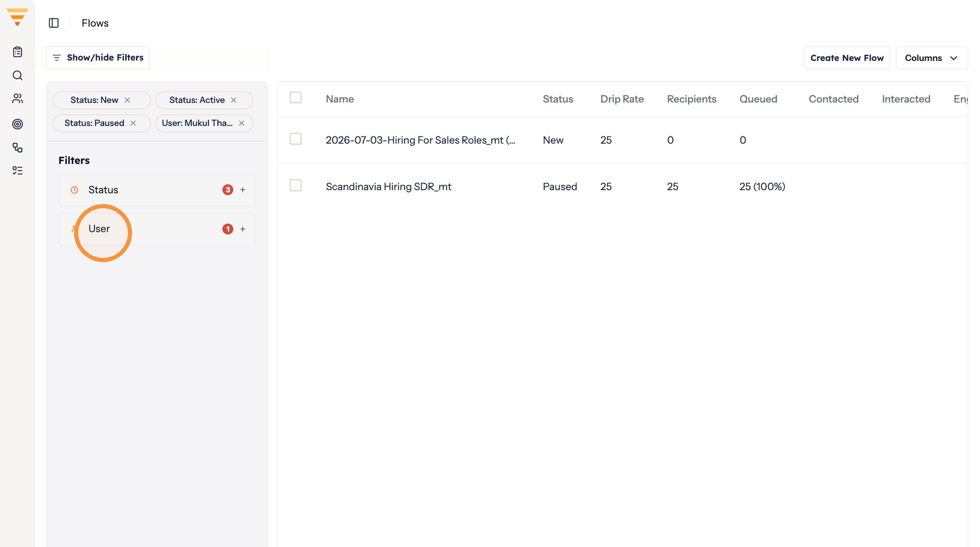Click Create New Flow button
Viewport: 980px width, 547px height.
847,58
